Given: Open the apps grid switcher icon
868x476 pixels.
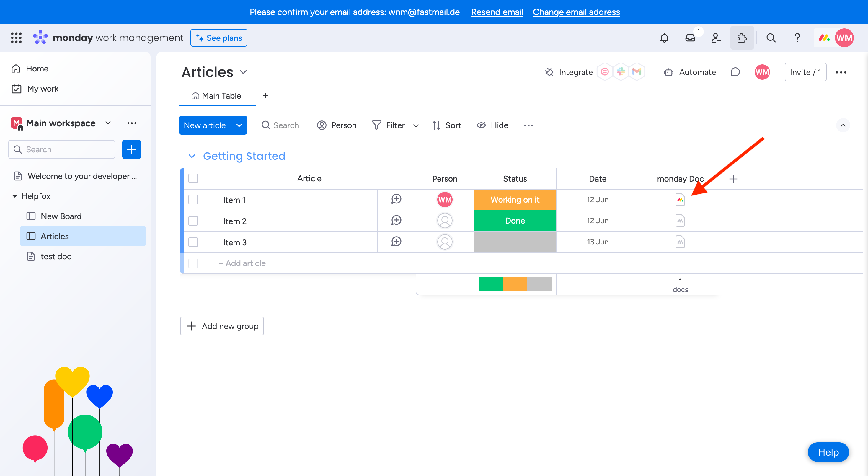Looking at the screenshot, I should tap(16, 38).
